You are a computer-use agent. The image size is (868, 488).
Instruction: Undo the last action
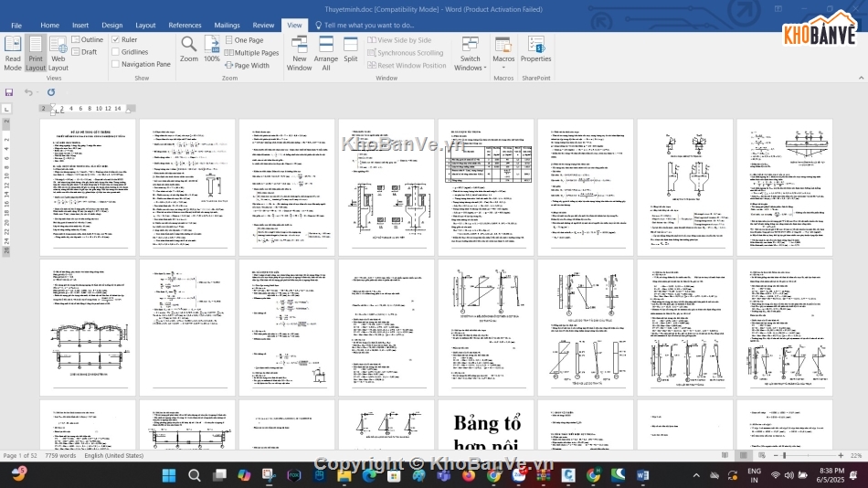[x=27, y=92]
